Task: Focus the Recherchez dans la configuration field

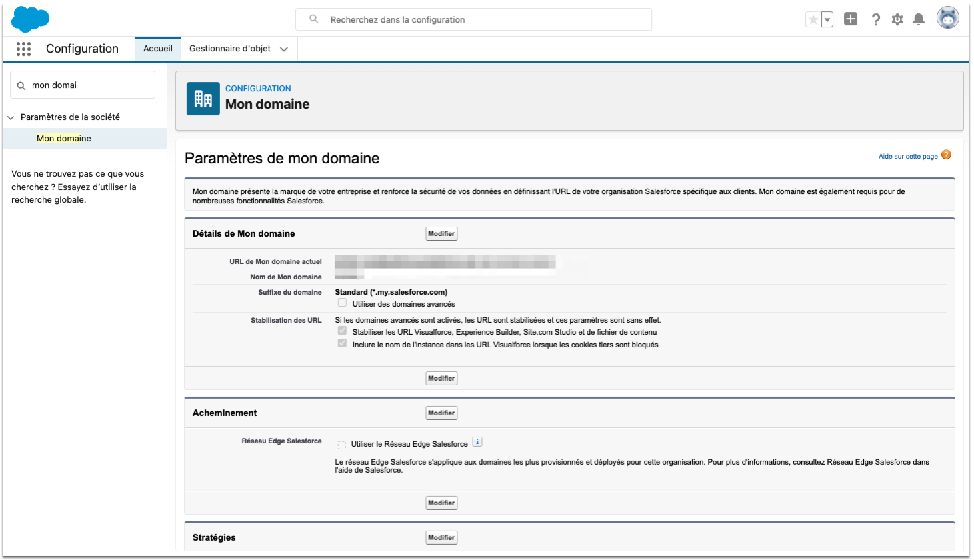Action: [x=473, y=20]
